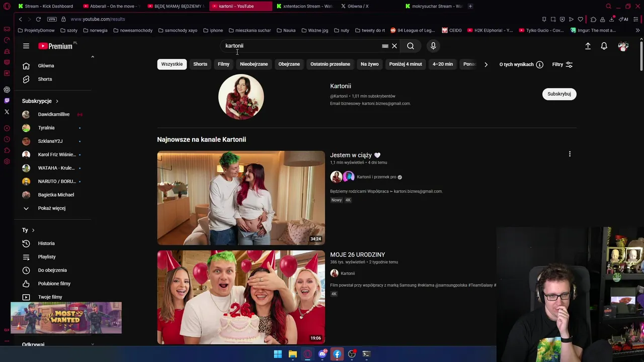The width and height of the screenshot is (644, 362).
Task: Open MOJE 26 URODZINY video title
Action: click(x=357, y=255)
